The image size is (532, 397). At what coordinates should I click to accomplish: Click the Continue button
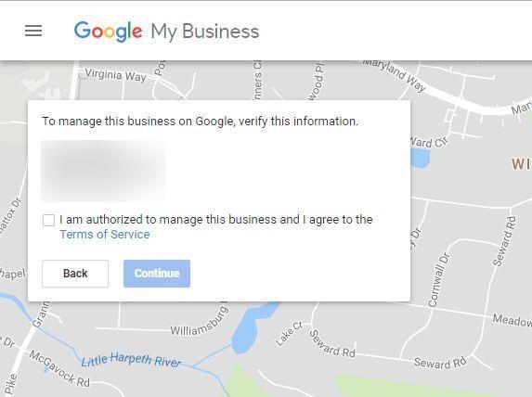coord(157,274)
